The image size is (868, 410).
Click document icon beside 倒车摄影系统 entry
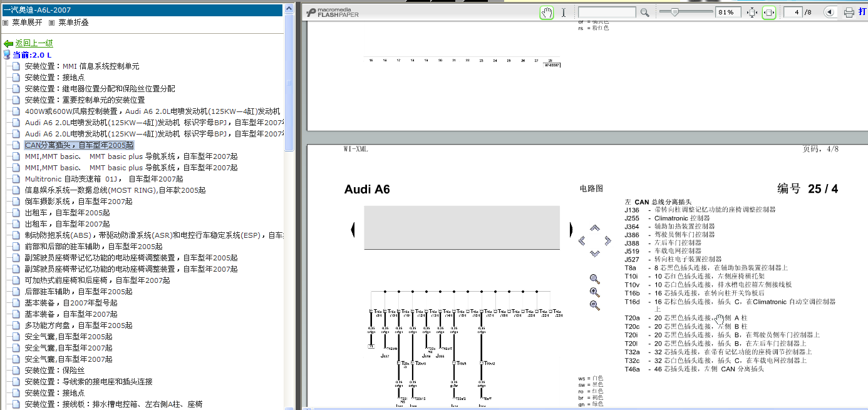[16, 202]
